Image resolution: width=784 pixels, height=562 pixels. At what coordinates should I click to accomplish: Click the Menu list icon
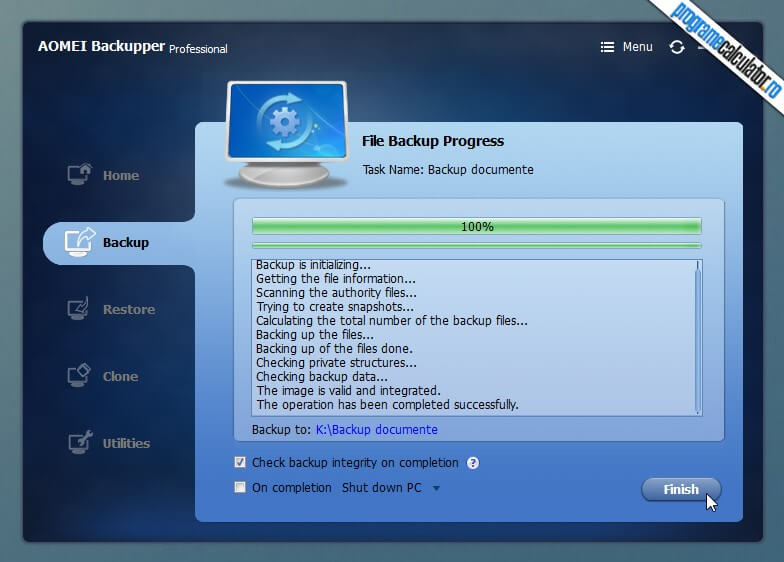tap(607, 47)
